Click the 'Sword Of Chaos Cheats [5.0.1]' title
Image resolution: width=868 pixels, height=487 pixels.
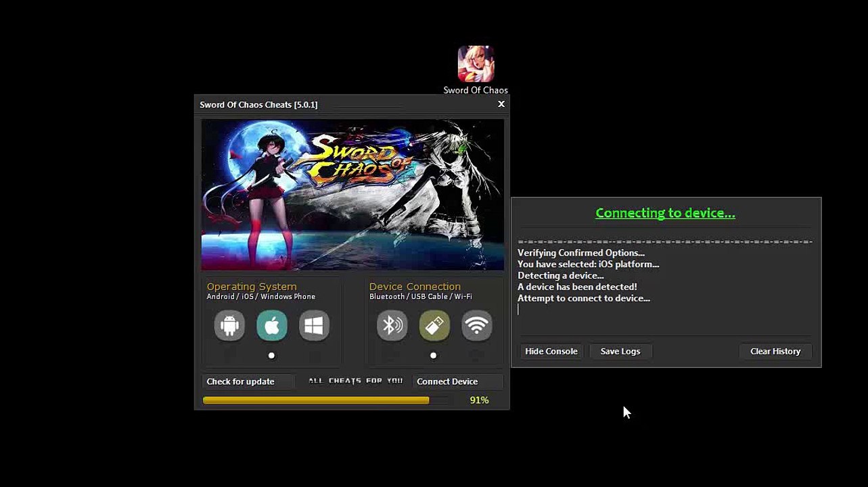(258, 105)
